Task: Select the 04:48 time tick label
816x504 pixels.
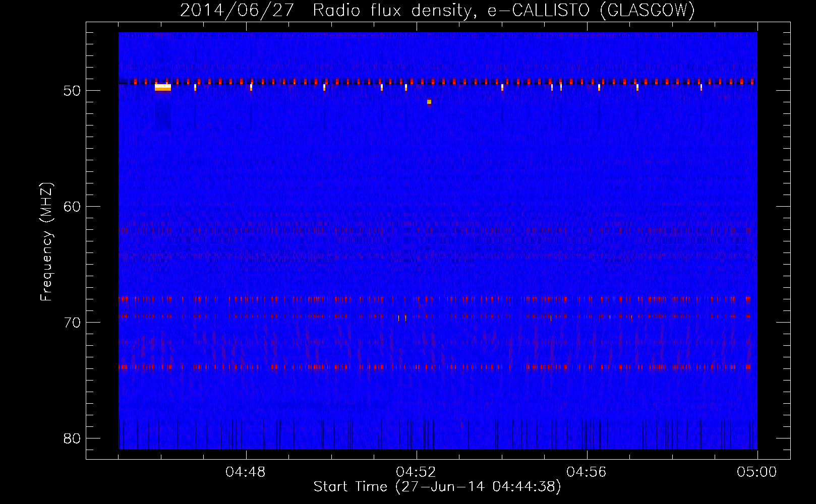Action: pos(246,472)
